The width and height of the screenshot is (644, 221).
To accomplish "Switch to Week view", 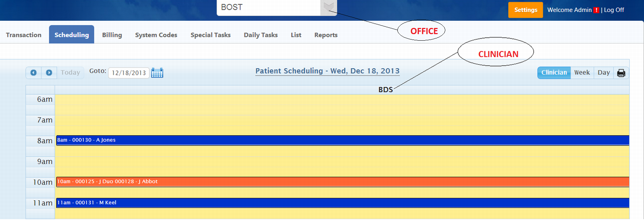I will 582,73.
